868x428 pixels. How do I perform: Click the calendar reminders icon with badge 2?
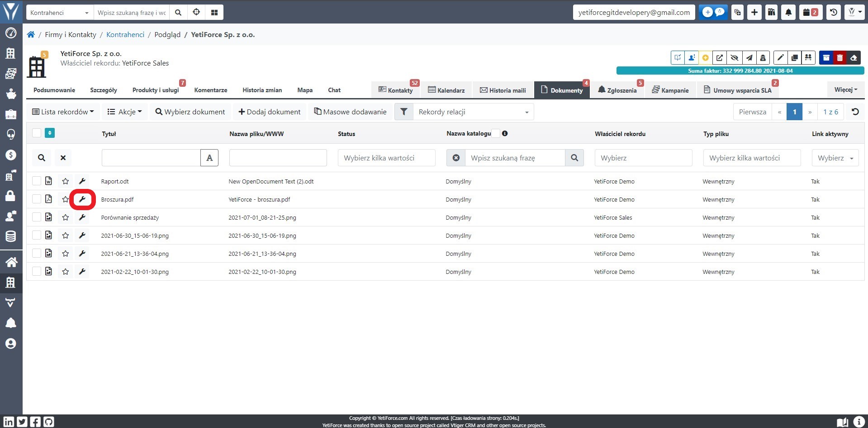[811, 12]
